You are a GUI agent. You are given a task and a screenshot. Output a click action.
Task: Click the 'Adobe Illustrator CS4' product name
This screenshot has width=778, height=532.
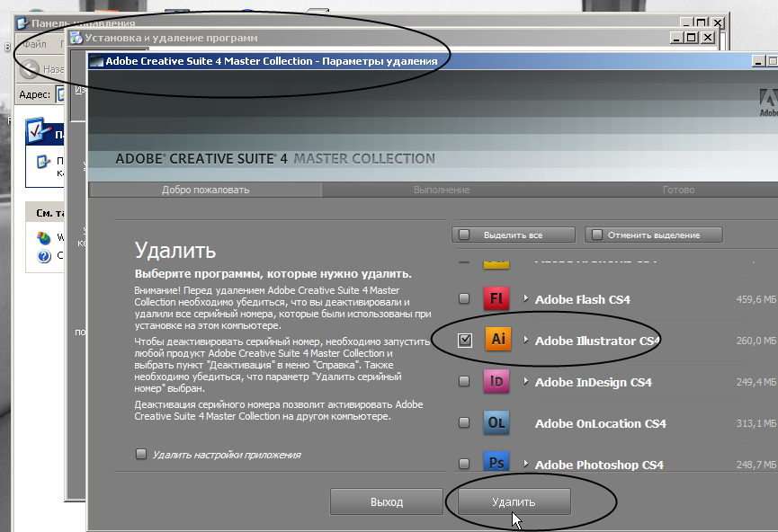tap(597, 341)
